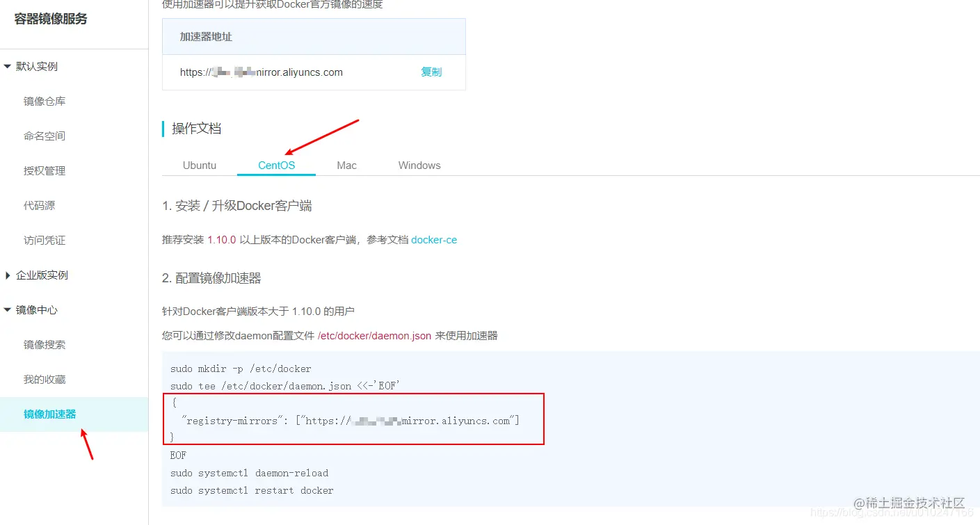980x525 pixels.
Task: Click the 容器镜像服务 service title
Action: coord(48,19)
